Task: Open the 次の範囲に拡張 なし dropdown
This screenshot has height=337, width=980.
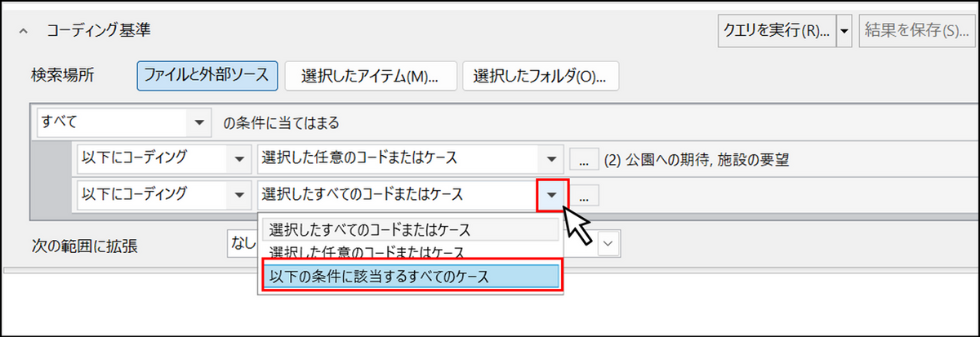Action: (x=242, y=243)
